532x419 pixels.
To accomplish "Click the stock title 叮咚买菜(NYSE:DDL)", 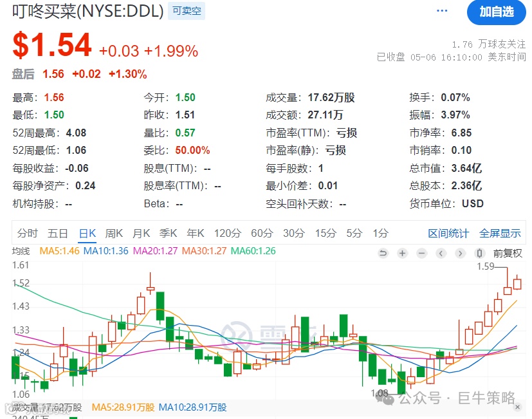I will point(88,12).
